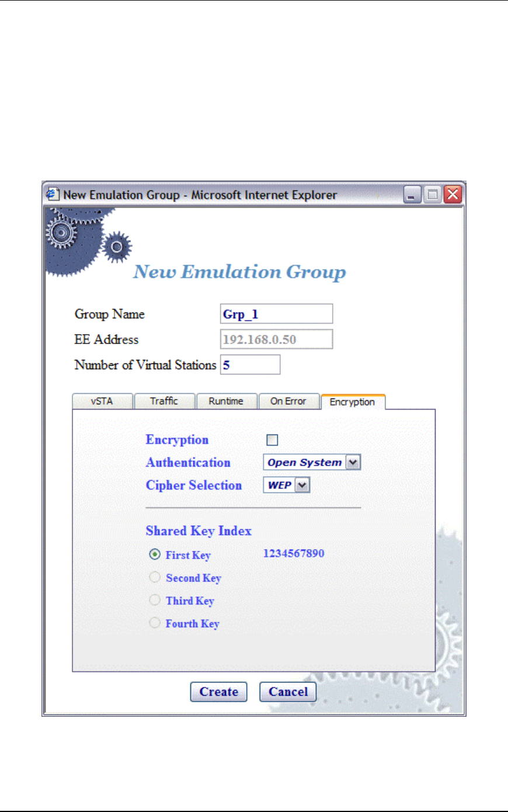Image resolution: width=508 pixels, height=812 pixels.
Task: Open the Authentication dropdown showing Open System
Action: pos(312,462)
